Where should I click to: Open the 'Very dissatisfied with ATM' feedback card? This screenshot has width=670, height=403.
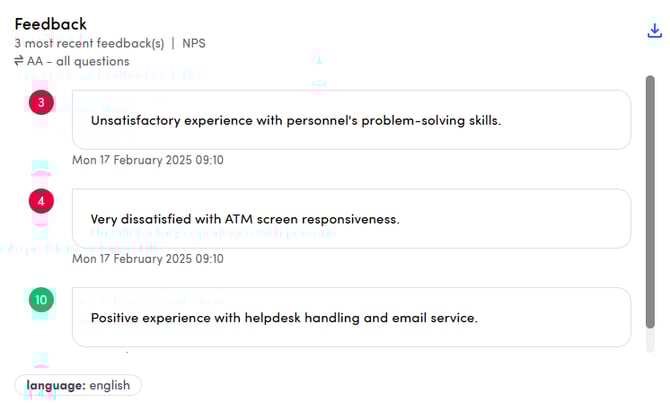tap(351, 218)
